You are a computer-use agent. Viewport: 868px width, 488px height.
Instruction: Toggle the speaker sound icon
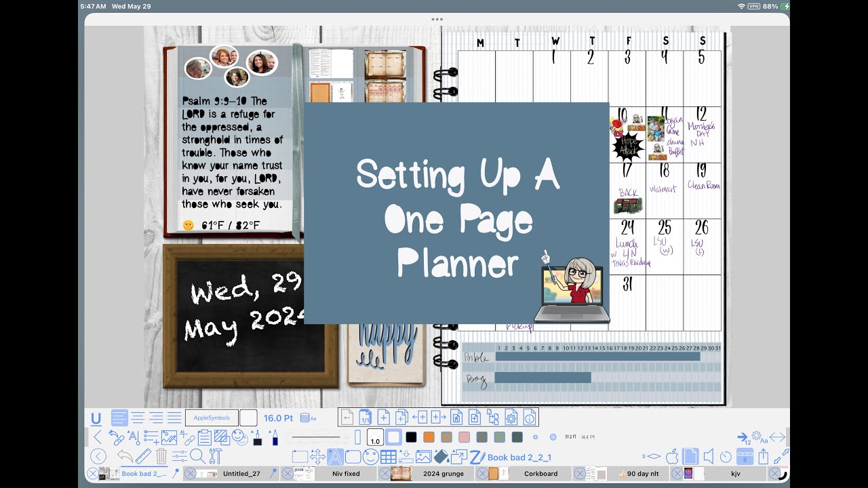point(709,456)
